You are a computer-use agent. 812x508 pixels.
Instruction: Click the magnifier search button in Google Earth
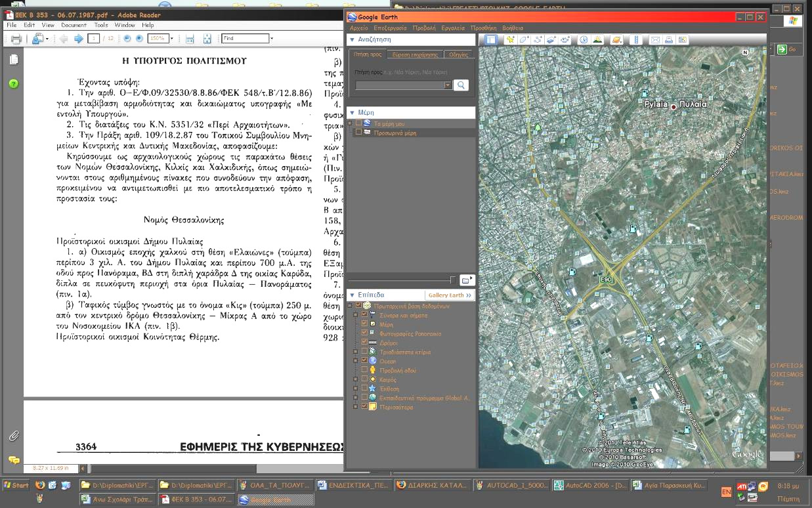(x=461, y=85)
